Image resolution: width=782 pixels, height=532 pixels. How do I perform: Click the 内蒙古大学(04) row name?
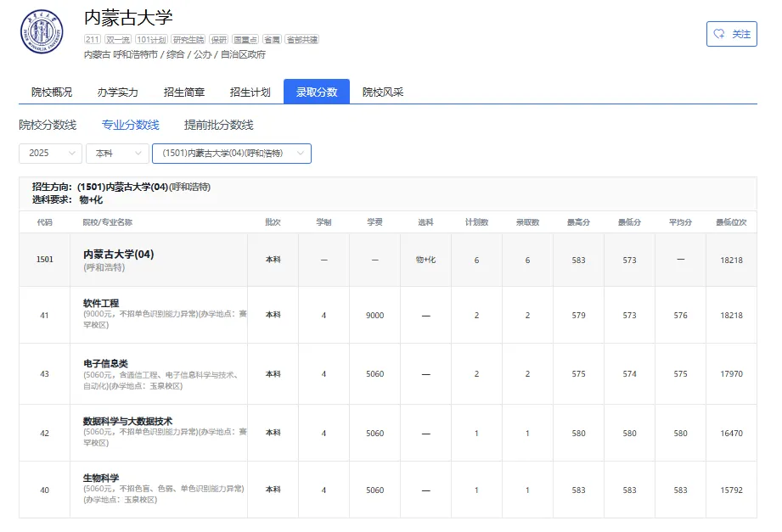pyautogui.click(x=118, y=255)
